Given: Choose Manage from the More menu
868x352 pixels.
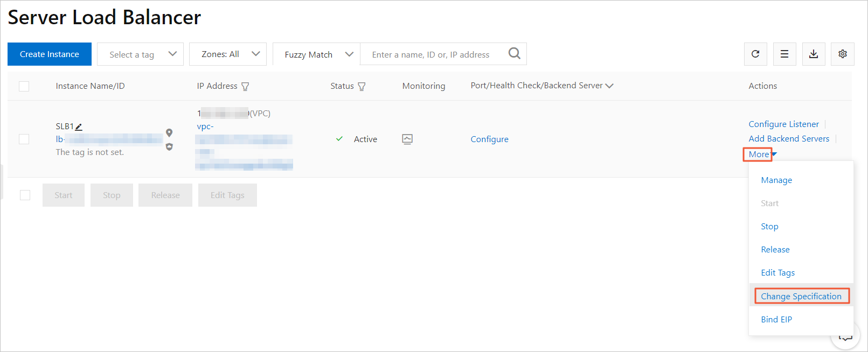Looking at the screenshot, I should point(776,180).
